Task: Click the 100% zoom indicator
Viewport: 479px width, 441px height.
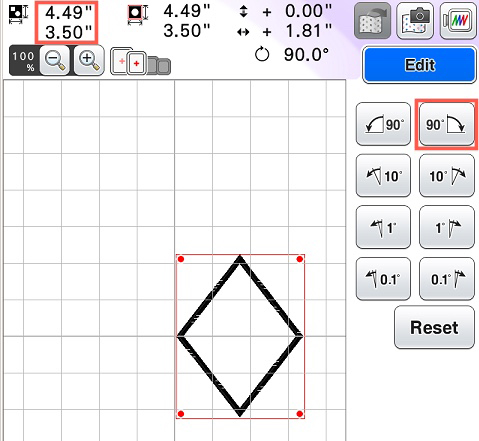Action: [x=23, y=61]
